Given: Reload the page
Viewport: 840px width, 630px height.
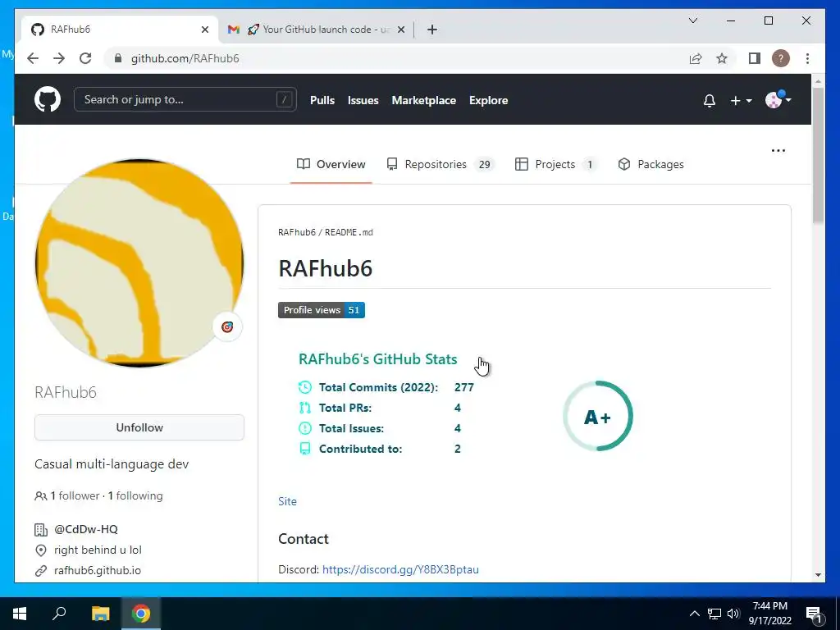Looking at the screenshot, I should tap(85, 58).
